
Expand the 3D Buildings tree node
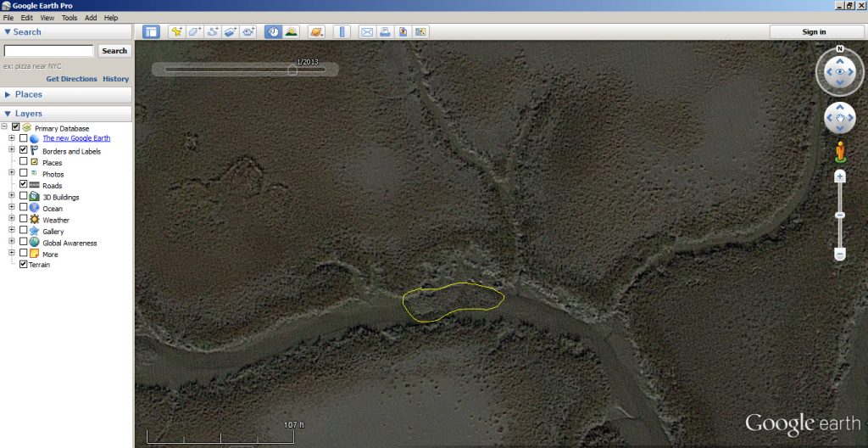12,196
